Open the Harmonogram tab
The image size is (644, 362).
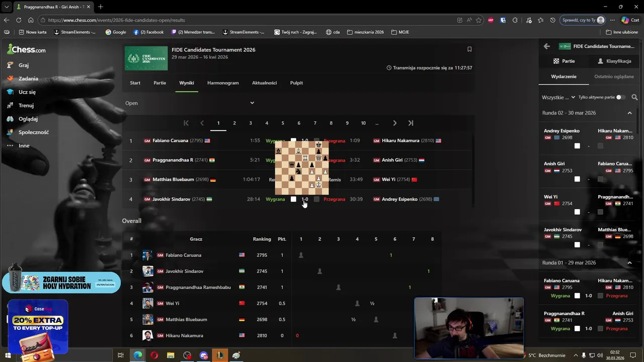pos(223,83)
